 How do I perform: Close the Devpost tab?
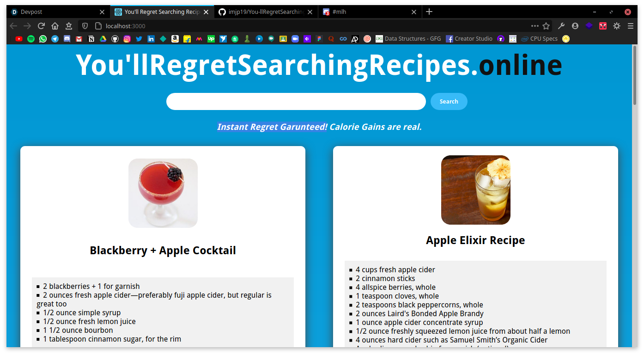pyautogui.click(x=102, y=12)
